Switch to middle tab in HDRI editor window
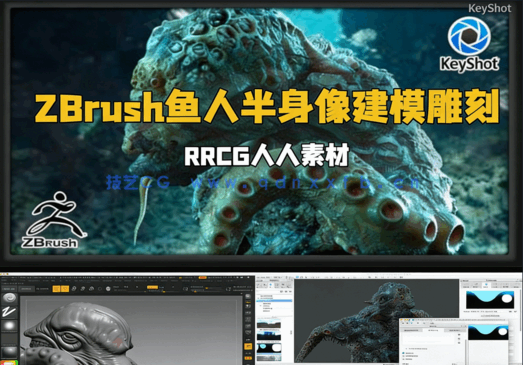This screenshot has width=523, height=365. [434, 330]
